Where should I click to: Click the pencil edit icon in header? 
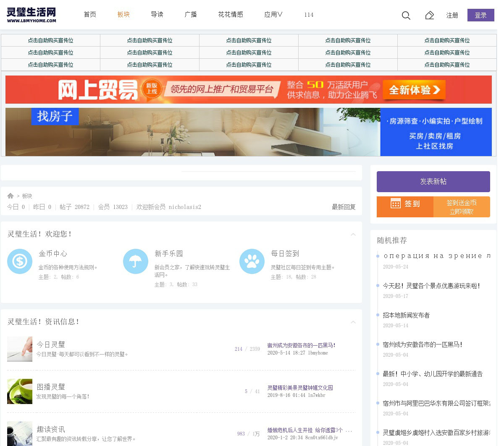[429, 16]
